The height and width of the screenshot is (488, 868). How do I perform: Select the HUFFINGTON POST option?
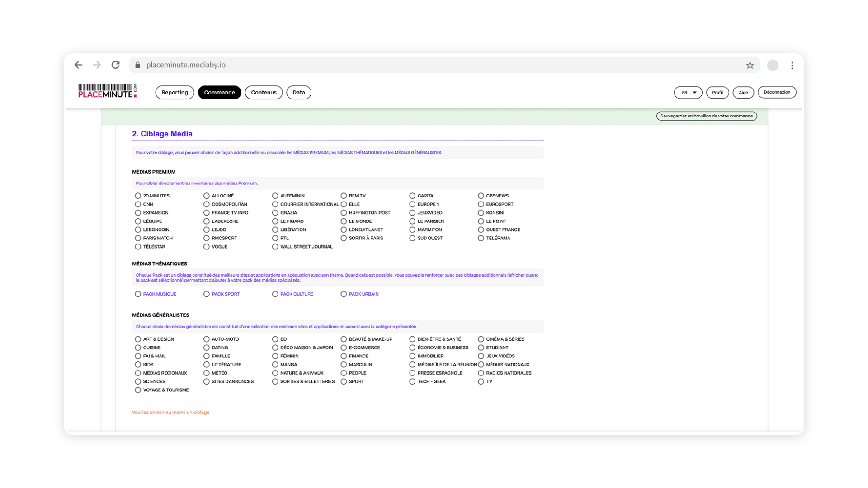344,213
